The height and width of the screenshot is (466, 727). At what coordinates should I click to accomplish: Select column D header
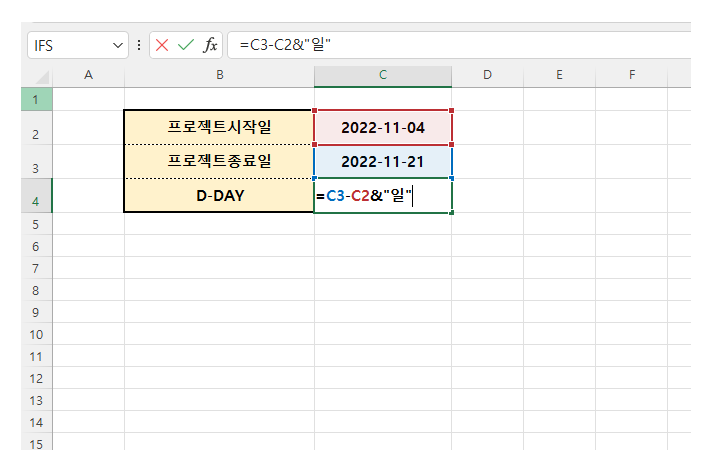(487, 76)
